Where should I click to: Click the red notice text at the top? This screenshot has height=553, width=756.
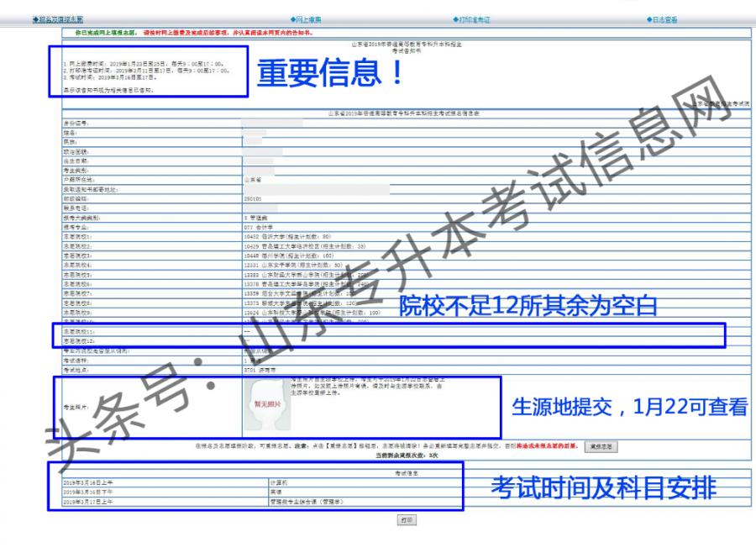[x=193, y=34]
